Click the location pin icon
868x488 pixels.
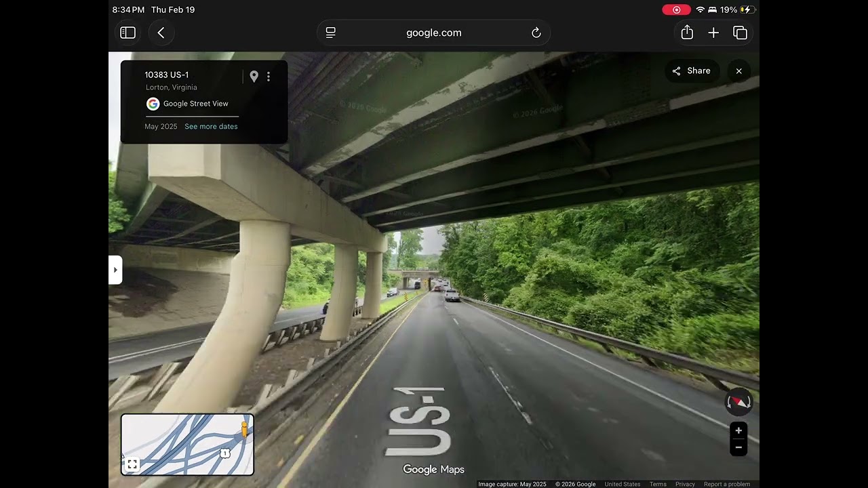click(254, 77)
